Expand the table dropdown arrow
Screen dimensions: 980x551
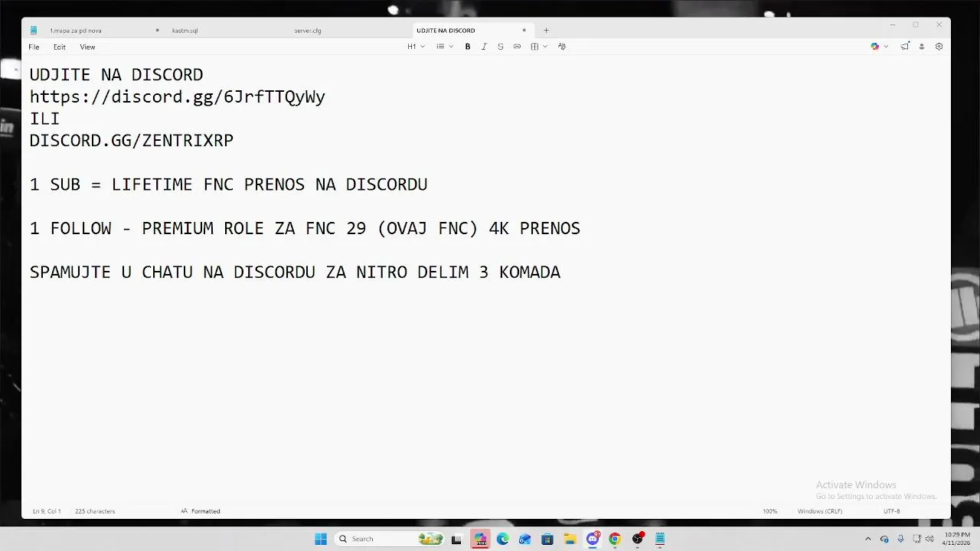(x=545, y=47)
